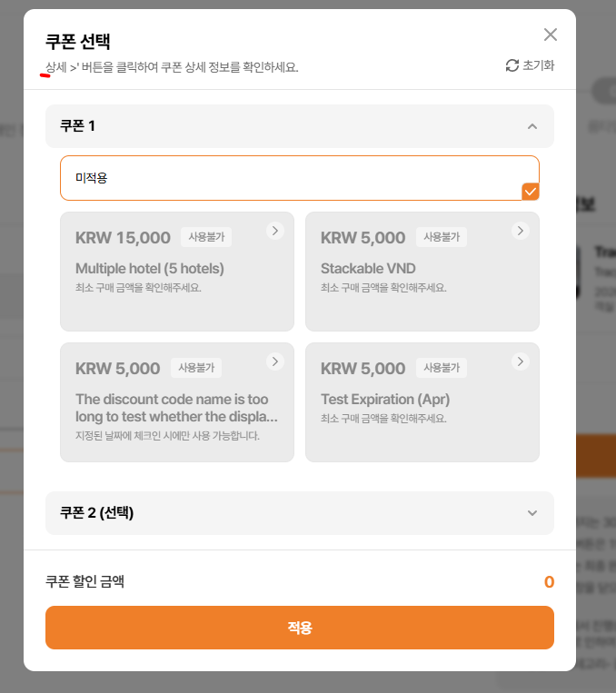Image resolution: width=616 pixels, height=693 pixels.
Task: Expand the 쿠폰 2 (선택) section chevron
Action: (532, 513)
